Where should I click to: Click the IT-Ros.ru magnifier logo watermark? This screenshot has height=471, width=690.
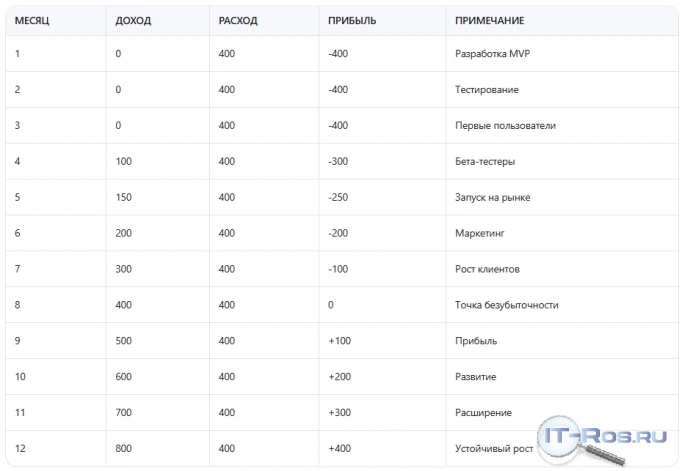tap(602, 440)
